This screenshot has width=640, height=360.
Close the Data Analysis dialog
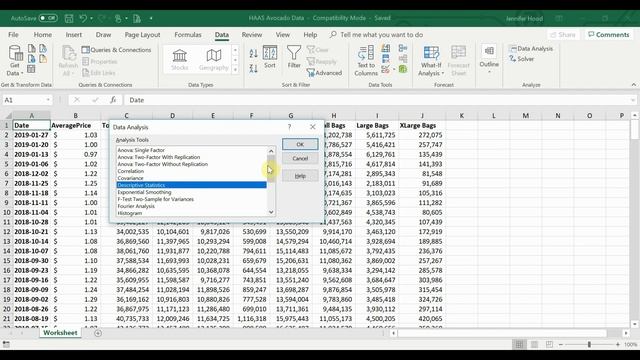click(x=313, y=127)
